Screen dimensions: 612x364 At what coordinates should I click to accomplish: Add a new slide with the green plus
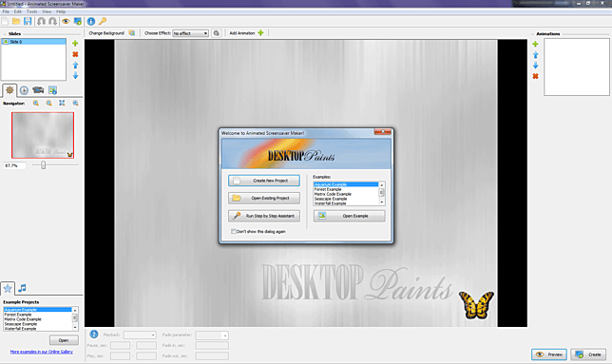pyautogui.click(x=75, y=44)
